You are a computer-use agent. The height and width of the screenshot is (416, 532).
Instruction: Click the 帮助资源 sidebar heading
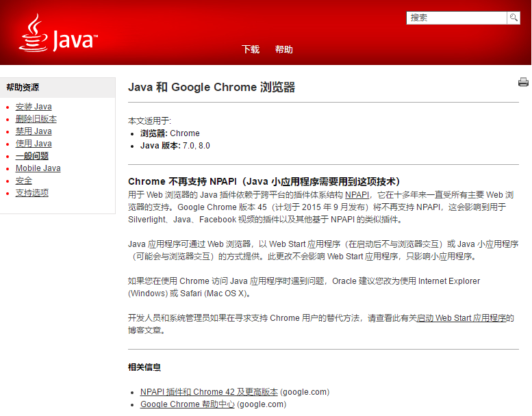(x=23, y=88)
